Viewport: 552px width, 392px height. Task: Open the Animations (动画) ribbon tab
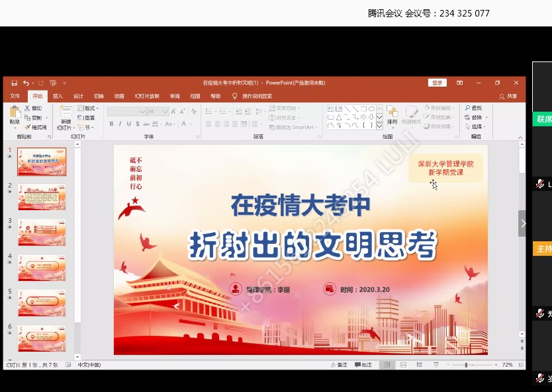118,96
